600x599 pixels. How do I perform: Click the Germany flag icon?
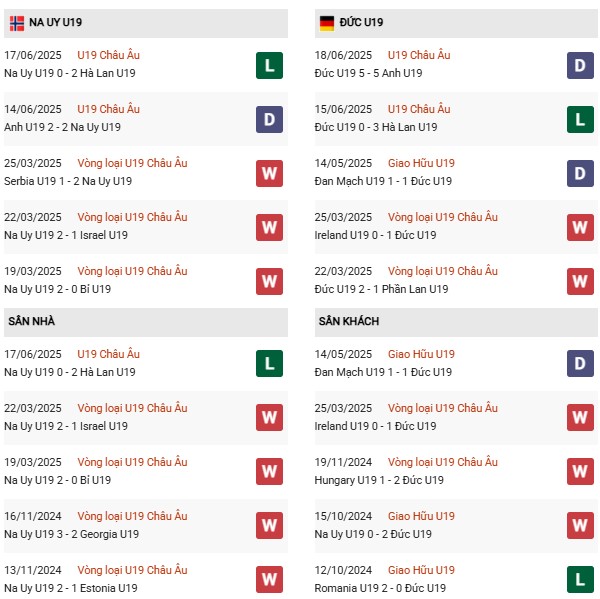pos(327,23)
